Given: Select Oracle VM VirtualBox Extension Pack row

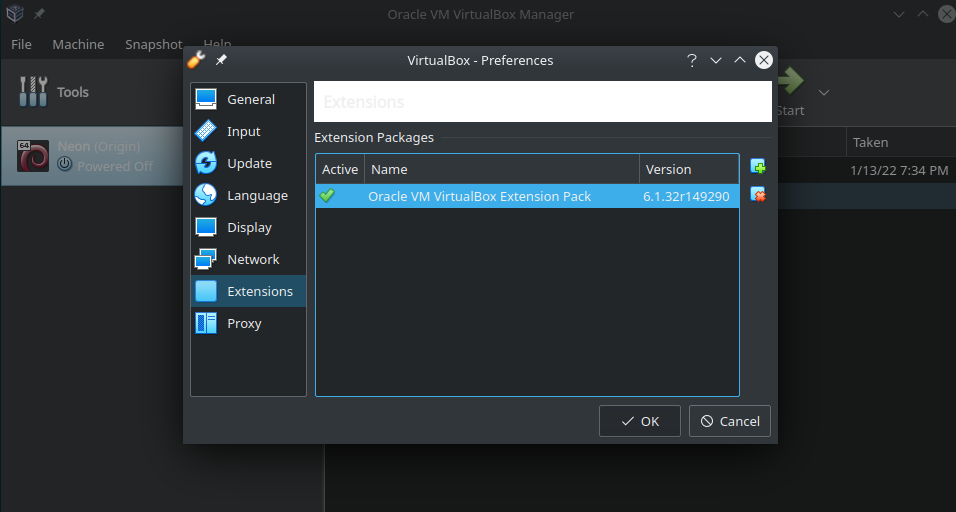Looking at the screenshot, I should click(527, 196).
